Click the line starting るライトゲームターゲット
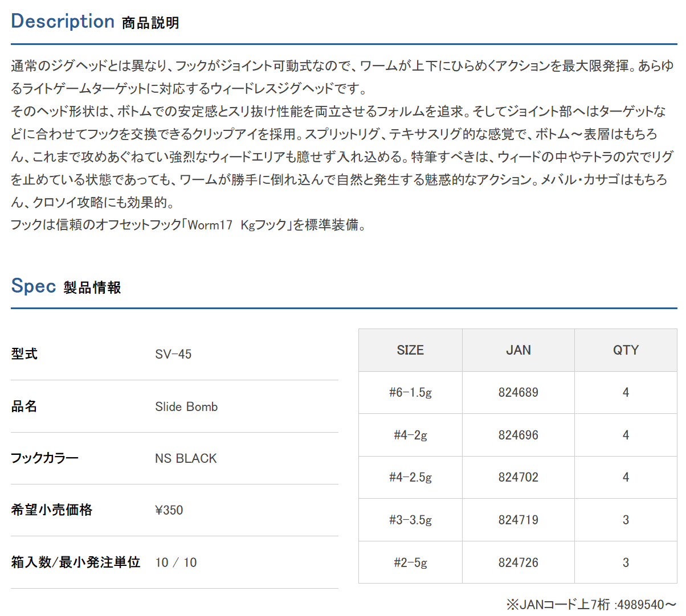686x616 pixels. pos(189,89)
